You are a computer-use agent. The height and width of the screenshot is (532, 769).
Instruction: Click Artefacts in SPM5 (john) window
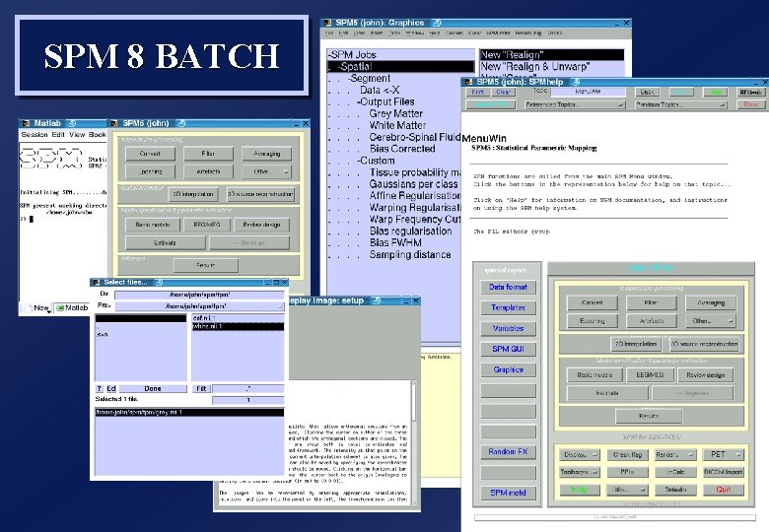tap(208, 172)
